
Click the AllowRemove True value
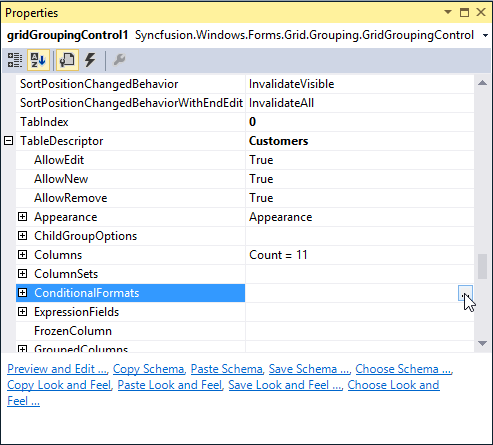[x=261, y=198]
